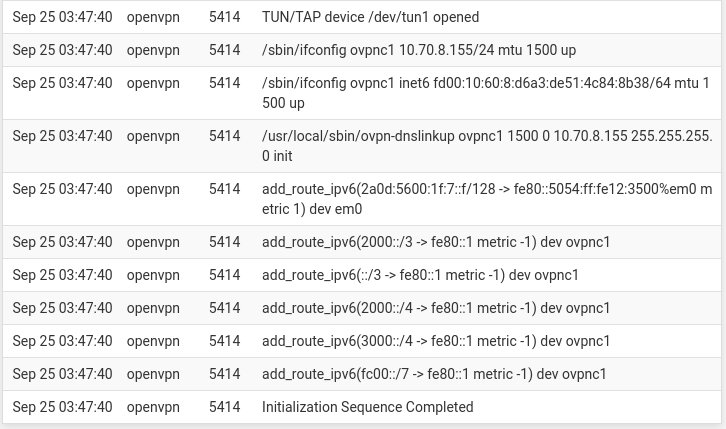Click 'openvpn' process name in the last row
726x429 pixels.
tap(153, 407)
